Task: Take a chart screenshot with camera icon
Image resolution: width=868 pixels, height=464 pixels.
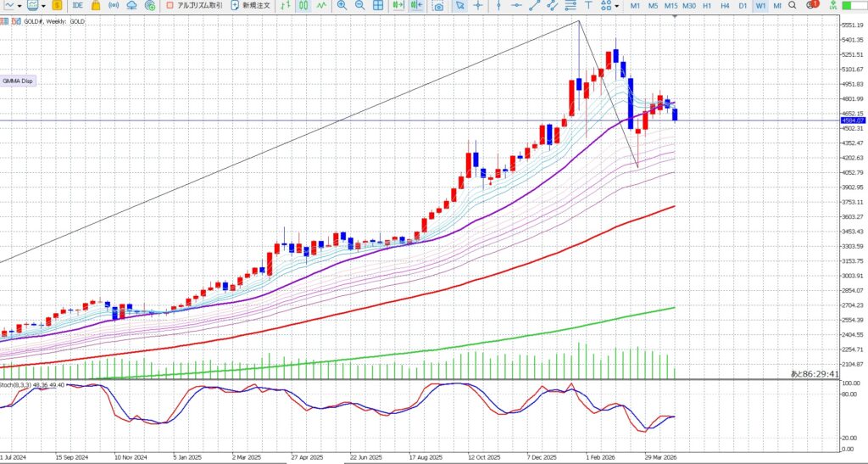Action: click(x=438, y=6)
